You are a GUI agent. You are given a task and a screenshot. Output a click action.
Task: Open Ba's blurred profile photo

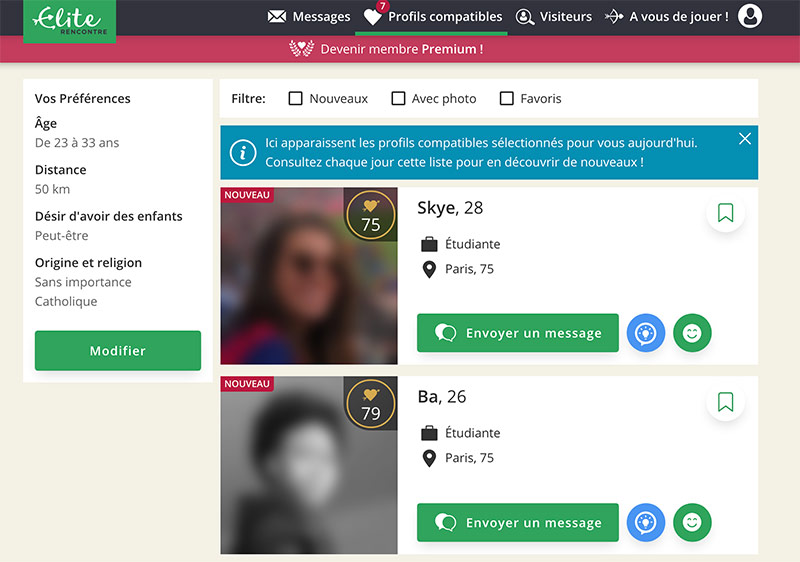click(x=309, y=465)
